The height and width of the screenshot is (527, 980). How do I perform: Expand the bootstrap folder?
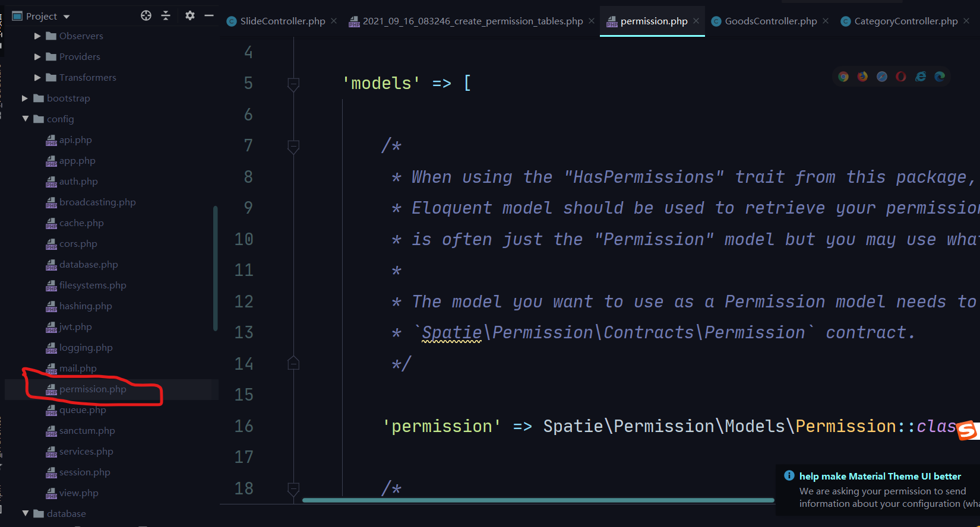(25, 99)
